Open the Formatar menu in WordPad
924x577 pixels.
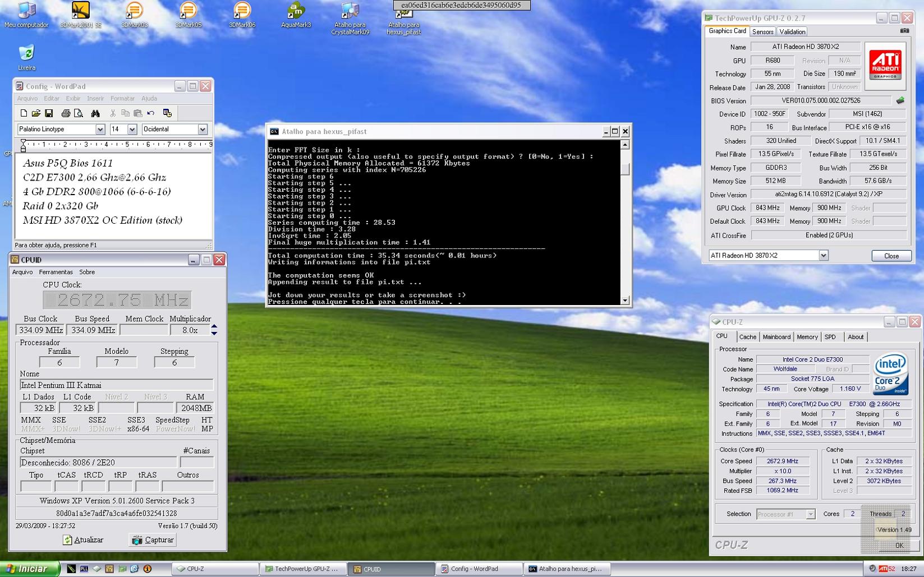point(122,99)
